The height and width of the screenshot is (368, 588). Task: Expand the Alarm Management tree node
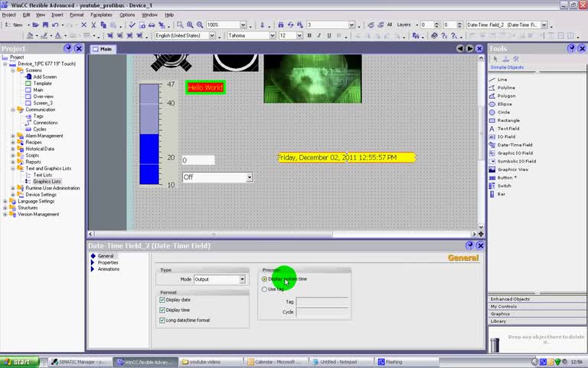(13, 136)
